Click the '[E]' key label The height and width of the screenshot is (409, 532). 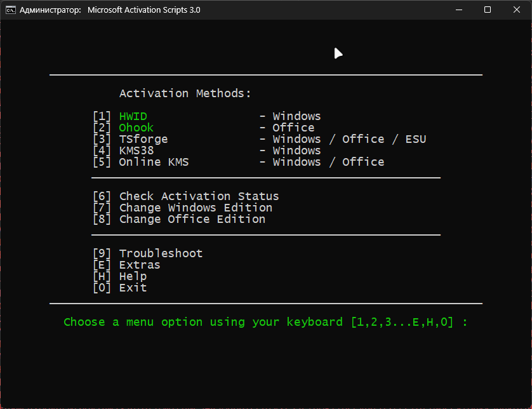coord(102,265)
